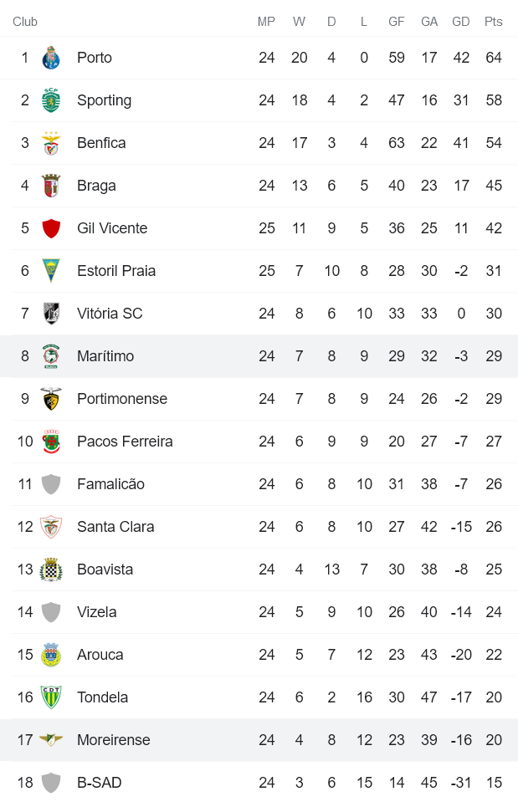Image resolution: width=518 pixels, height=812 pixels.
Task: Click the Club column header
Action: tap(25, 22)
